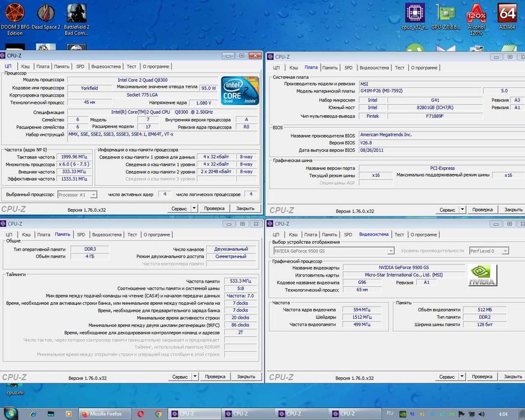
Task: Open Opera browser from the taskbar
Action: click(x=140, y=414)
